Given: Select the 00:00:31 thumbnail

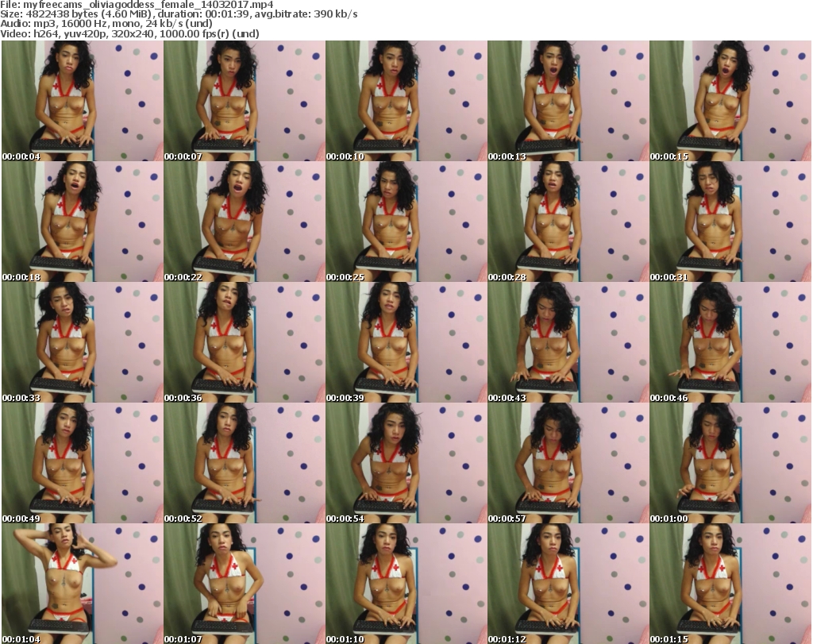Looking at the screenshot, I should tap(730, 222).
